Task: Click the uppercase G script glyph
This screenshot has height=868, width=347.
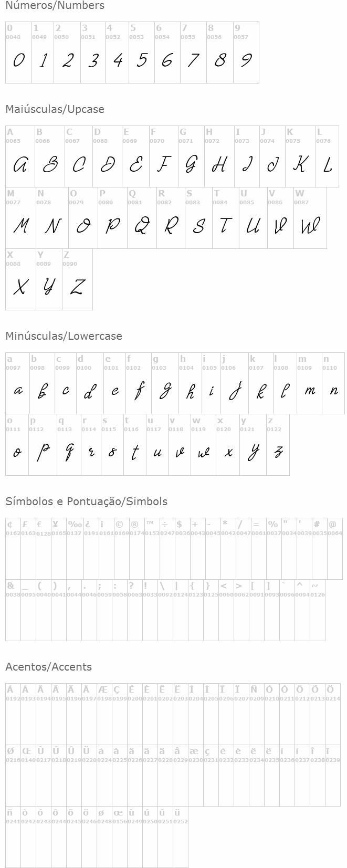Action: tap(191, 164)
